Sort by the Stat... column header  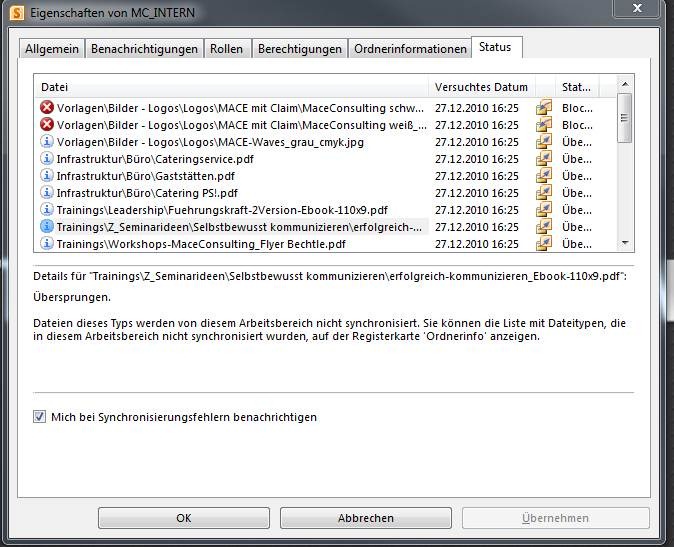[x=576, y=87]
